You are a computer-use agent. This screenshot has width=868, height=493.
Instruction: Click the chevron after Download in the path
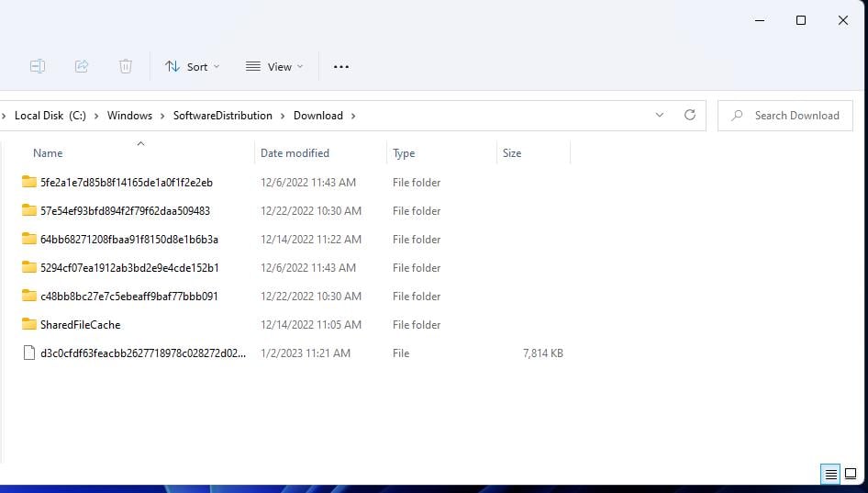(353, 116)
